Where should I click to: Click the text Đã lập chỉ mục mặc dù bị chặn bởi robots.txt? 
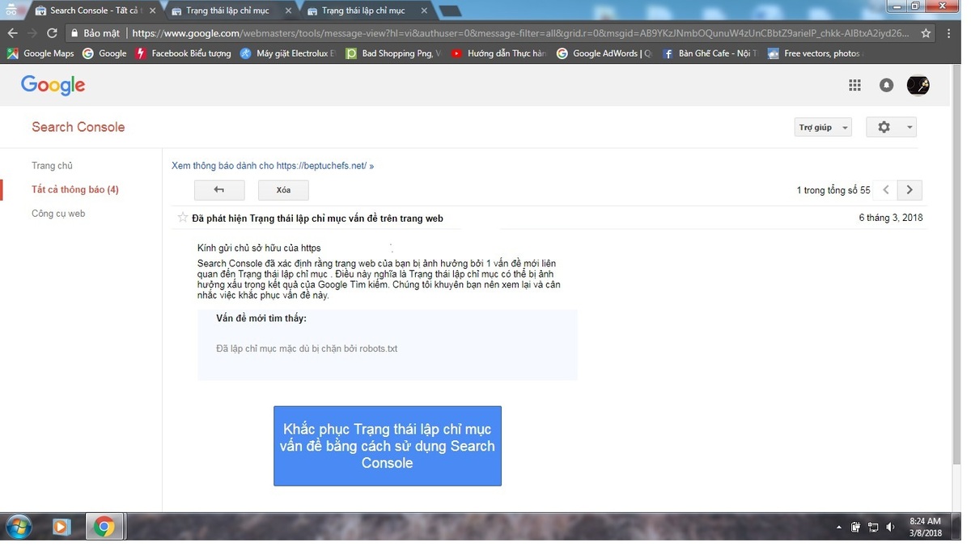pos(307,349)
